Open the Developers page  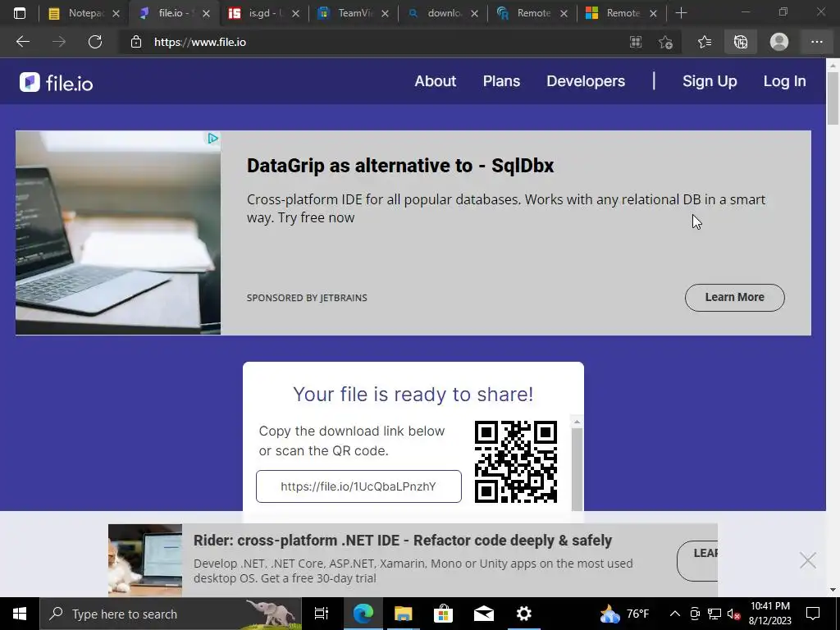tap(586, 81)
